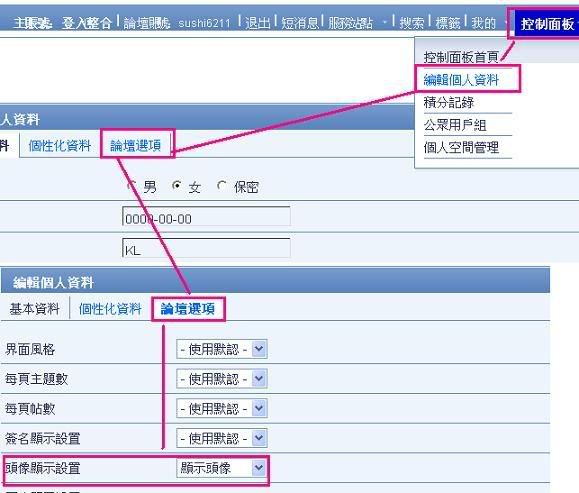Open the 短消息 link in top bar
579x493 pixels.
[299, 23]
